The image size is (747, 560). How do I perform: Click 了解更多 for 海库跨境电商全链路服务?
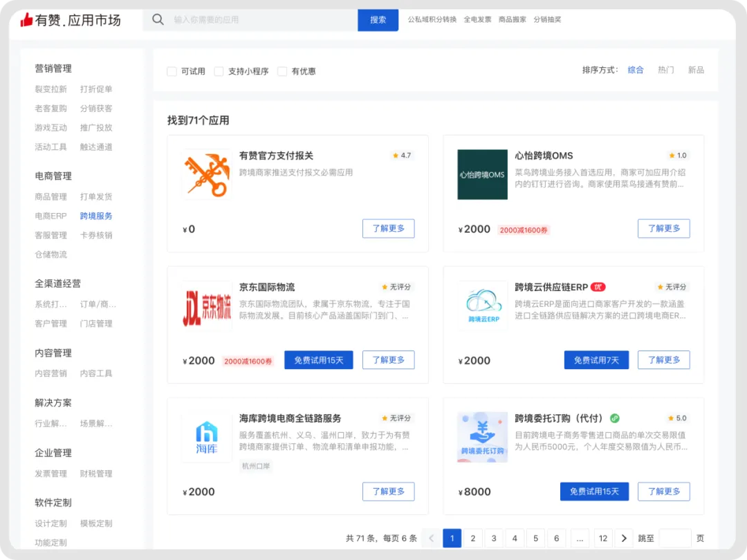pos(388,492)
